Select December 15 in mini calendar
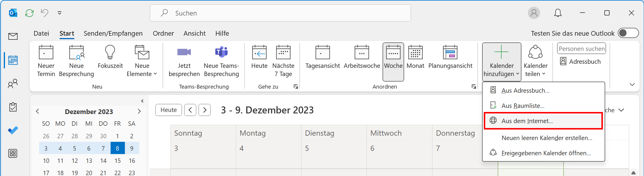The width and height of the screenshot is (644, 176). (118, 161)
